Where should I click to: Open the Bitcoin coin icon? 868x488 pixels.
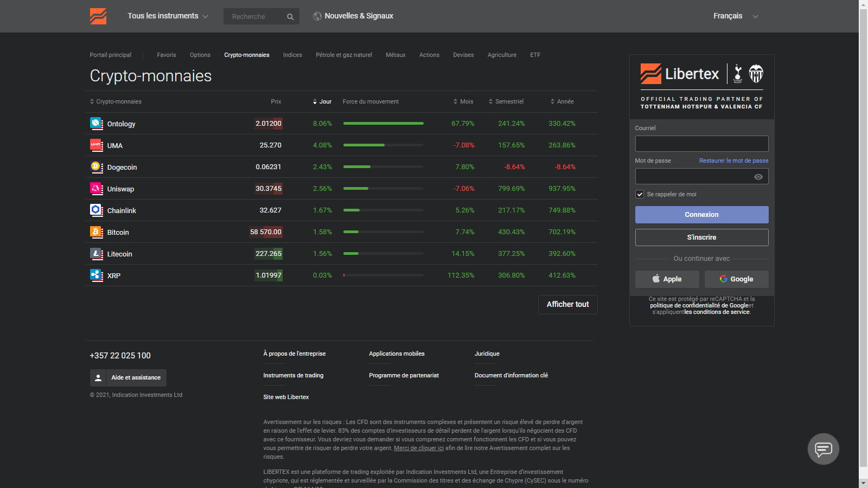pos(97,232)
